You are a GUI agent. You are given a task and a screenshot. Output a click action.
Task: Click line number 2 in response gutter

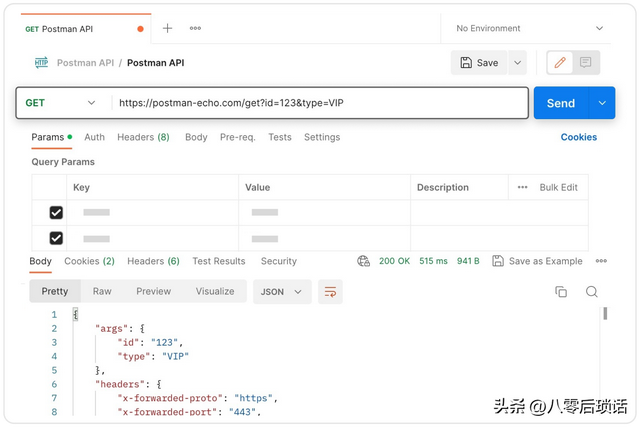tap(54, 329)
